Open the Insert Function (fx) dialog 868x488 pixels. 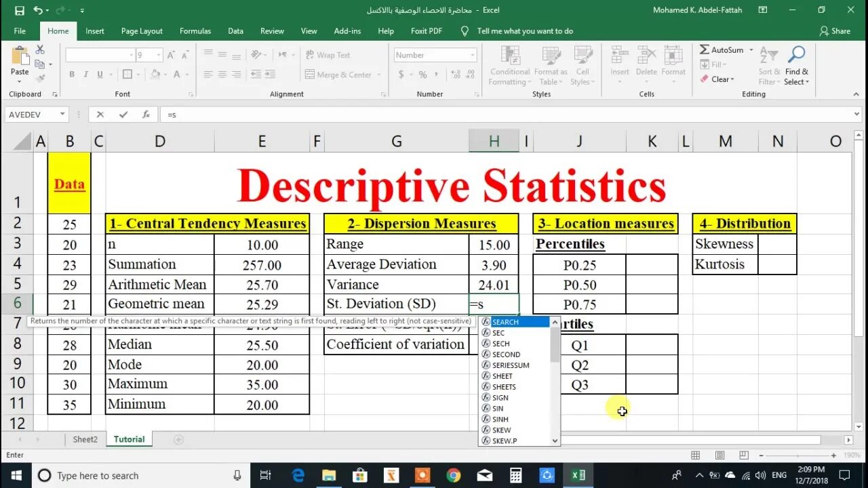pos(146,115)
